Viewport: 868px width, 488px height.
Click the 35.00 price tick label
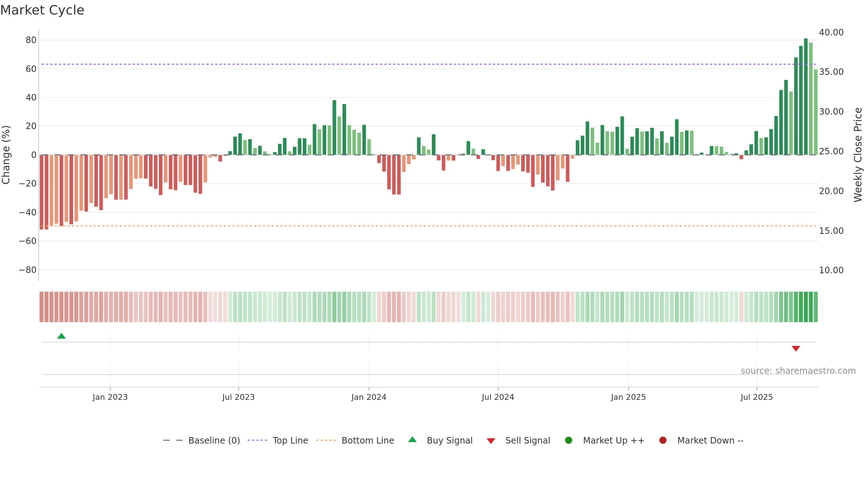(x=831, y=72)
